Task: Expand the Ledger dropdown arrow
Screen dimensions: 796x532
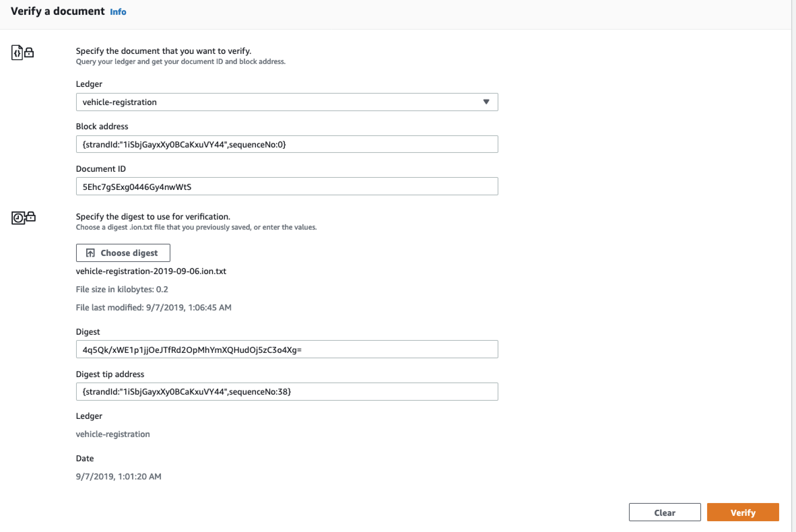Action: [486, 102]
